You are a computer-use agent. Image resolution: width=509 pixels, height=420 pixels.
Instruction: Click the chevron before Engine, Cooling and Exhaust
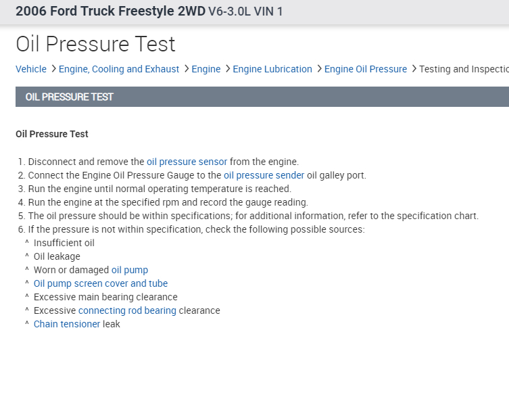click(x=53, y=69)
